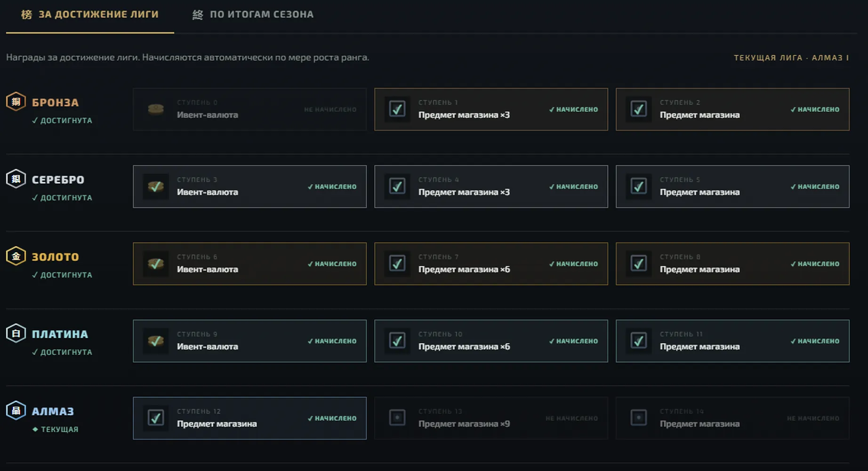Click the icon on the «За достижение лиги» tab
This screenshot has width=868, height=471.
click(x=27, y=15)
